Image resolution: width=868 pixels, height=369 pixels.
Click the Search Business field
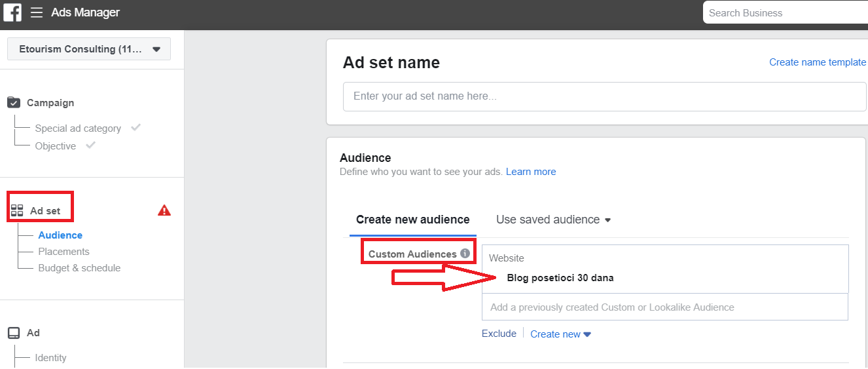pyautogui.click(x=785, y=12)
